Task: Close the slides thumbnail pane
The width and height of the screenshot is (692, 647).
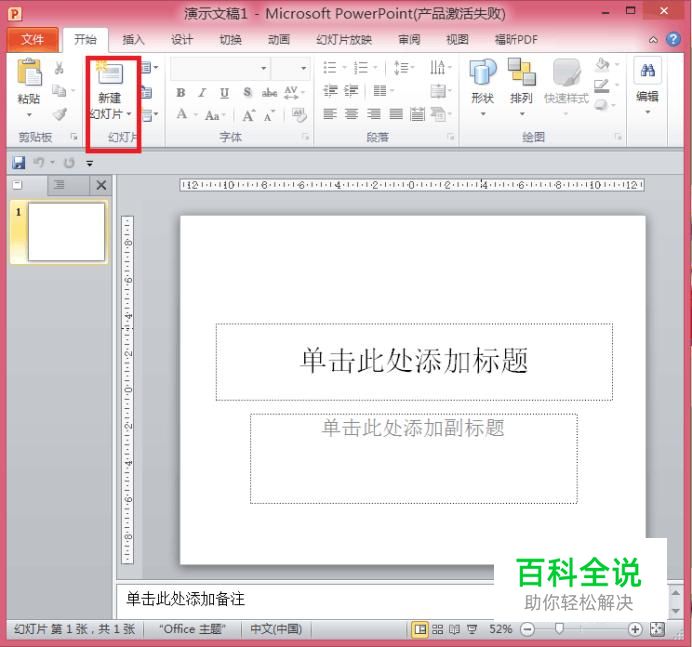Action: 101,185
